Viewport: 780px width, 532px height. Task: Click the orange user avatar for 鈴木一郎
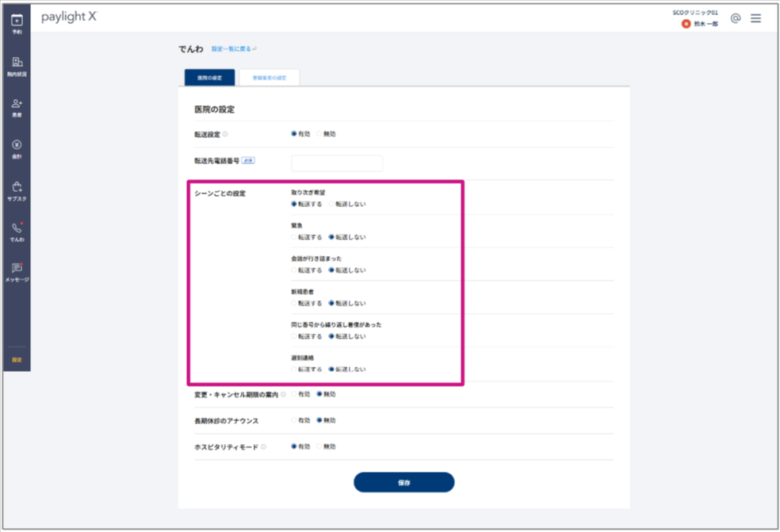pos(686,24)
